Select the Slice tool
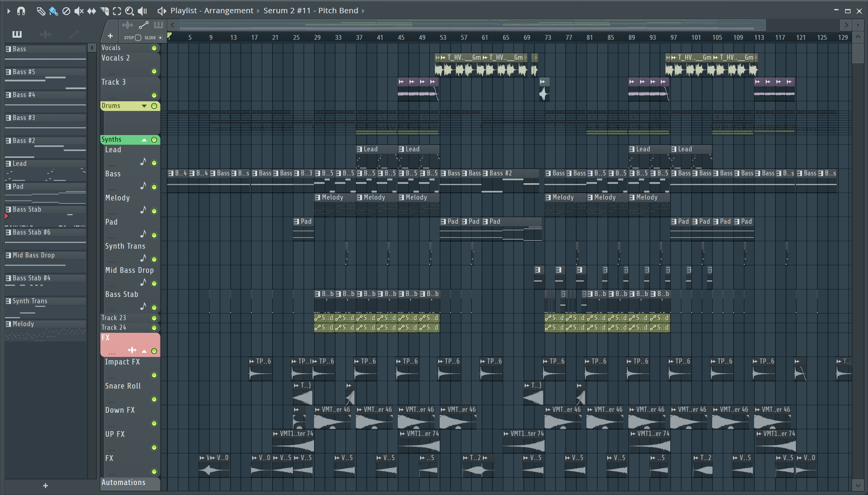The width and height of the screenshot is (868, 495). click(104, 11)
